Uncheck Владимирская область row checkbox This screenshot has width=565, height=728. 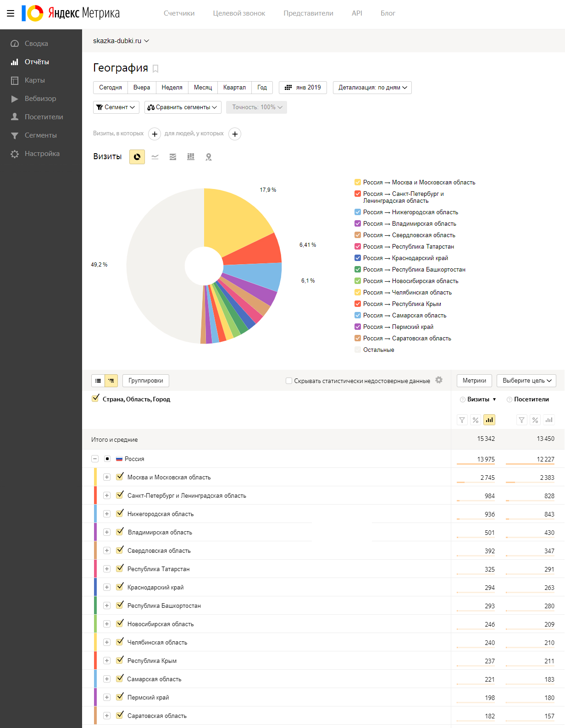point(120,531)
